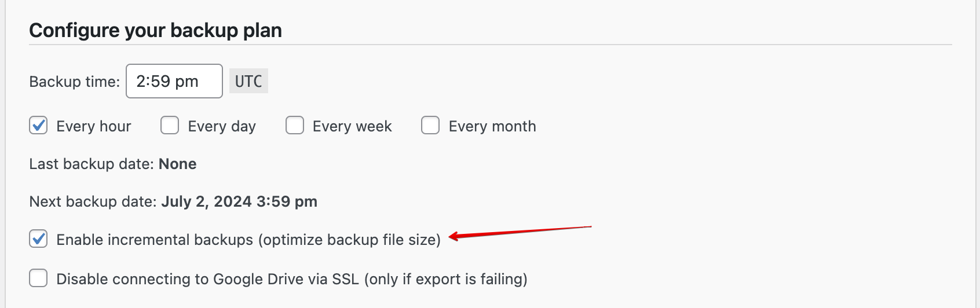Click the bold 'None' last backup value
The height and width of the screenshot is (308, 980).
(x=177, y=164)
